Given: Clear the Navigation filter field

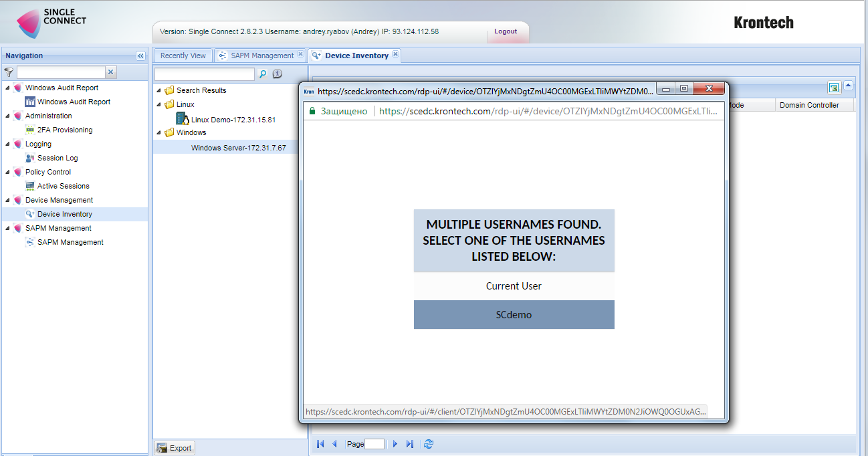Looking at the screenshot, I should click(x=111, y=72).
